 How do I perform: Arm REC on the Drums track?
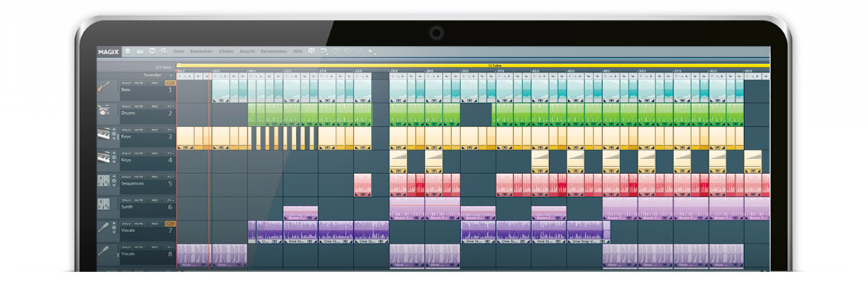tap(154, 106)
